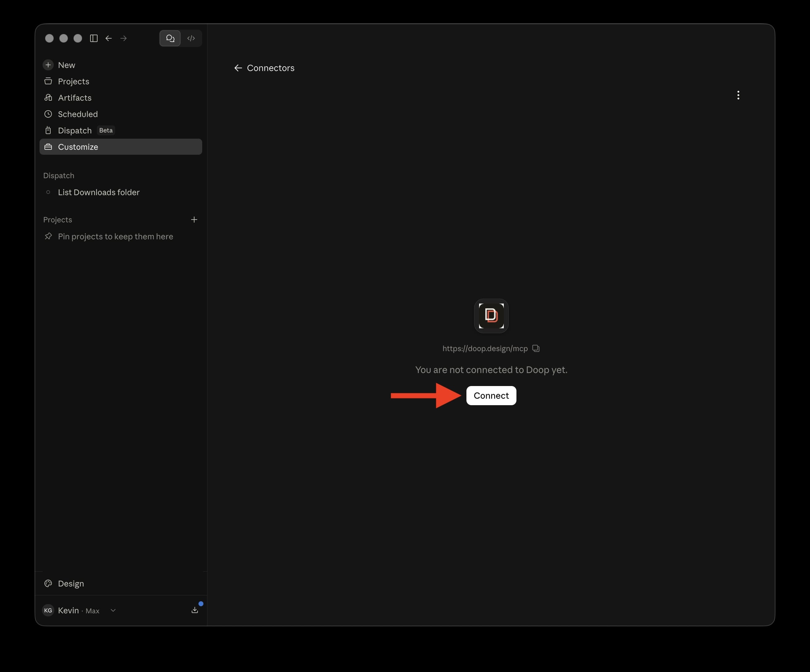The image size is (810, 672).
Task: Start a New chat
Action: 121,65
